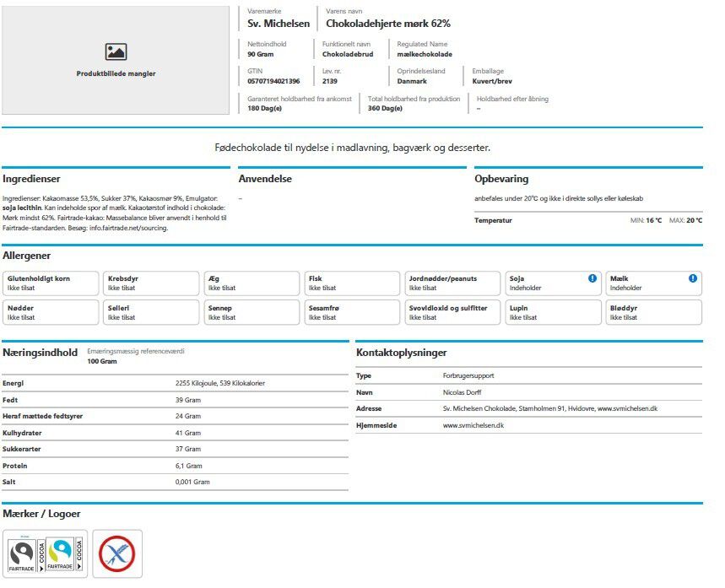725x588 pixels.
Task: Click the Kulhydrater value 41 Gram
Action: point(188,433)
